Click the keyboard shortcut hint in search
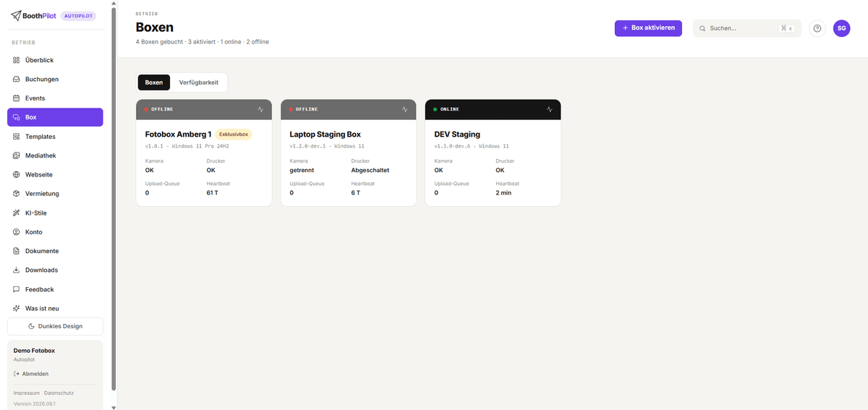The width and height of the screenshot is (868, 410). [787, 28]
